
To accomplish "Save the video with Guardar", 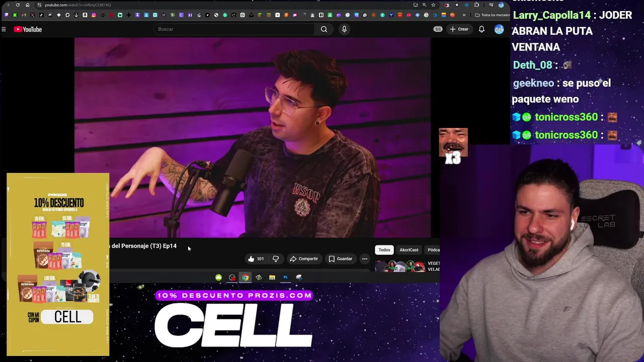I will (x=340, y=259).
